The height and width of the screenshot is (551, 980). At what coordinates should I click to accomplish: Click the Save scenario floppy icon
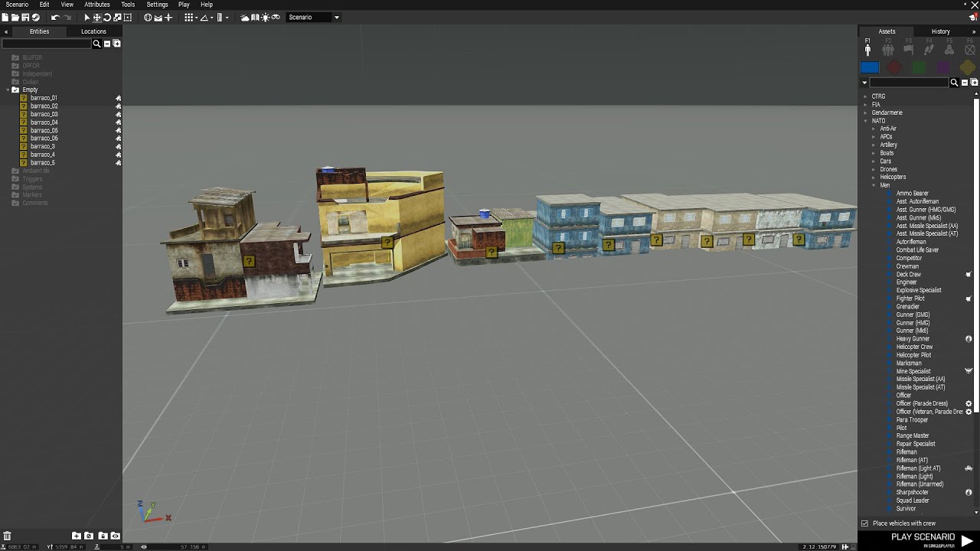click(x=25, y=17)
